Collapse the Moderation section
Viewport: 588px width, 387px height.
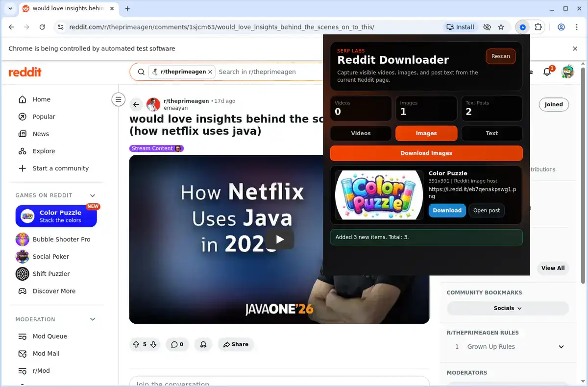(93, 319)
